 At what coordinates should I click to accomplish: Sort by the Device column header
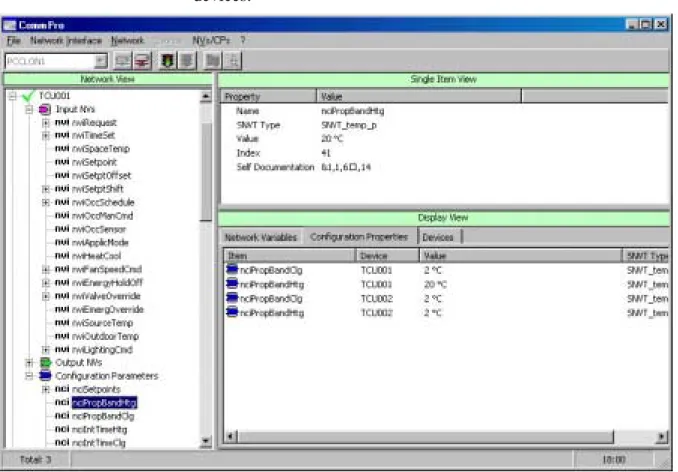coord(387,256)
